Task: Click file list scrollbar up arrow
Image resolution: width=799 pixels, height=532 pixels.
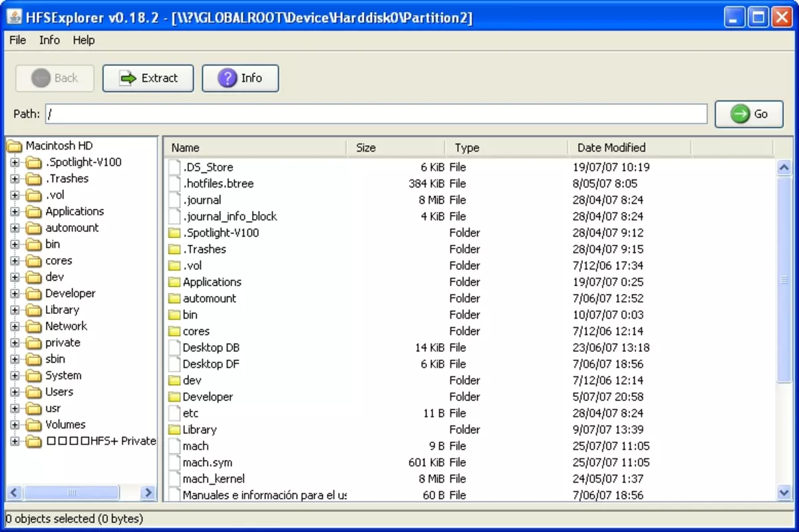Action: [x=784, y=167]
